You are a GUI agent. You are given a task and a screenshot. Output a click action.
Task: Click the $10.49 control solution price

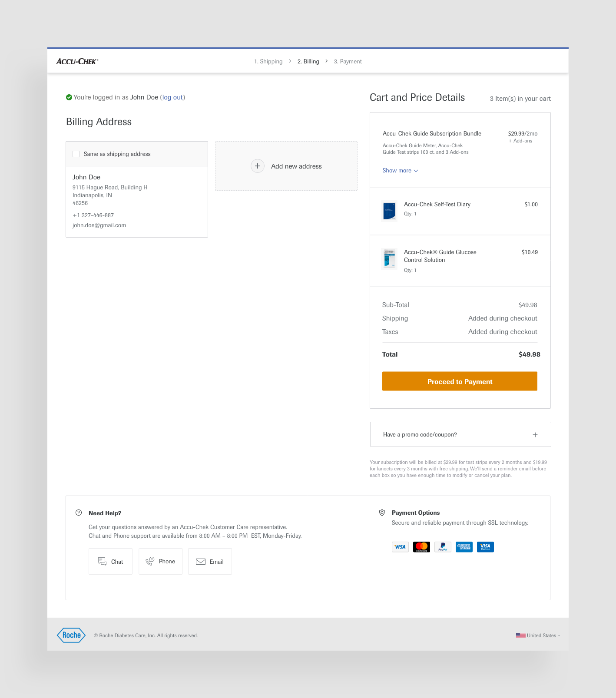click(x=530, y=252)
